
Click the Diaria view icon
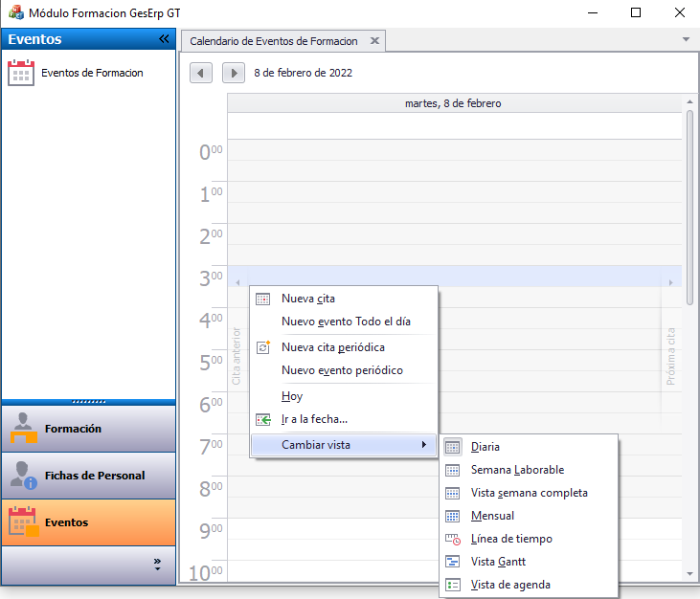pyautogui.click(x=453, y=447)
